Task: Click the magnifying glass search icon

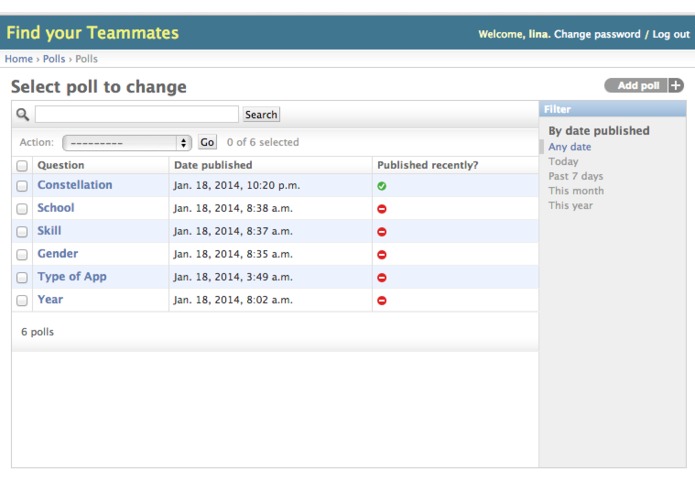Action: [x=23, y=115]
